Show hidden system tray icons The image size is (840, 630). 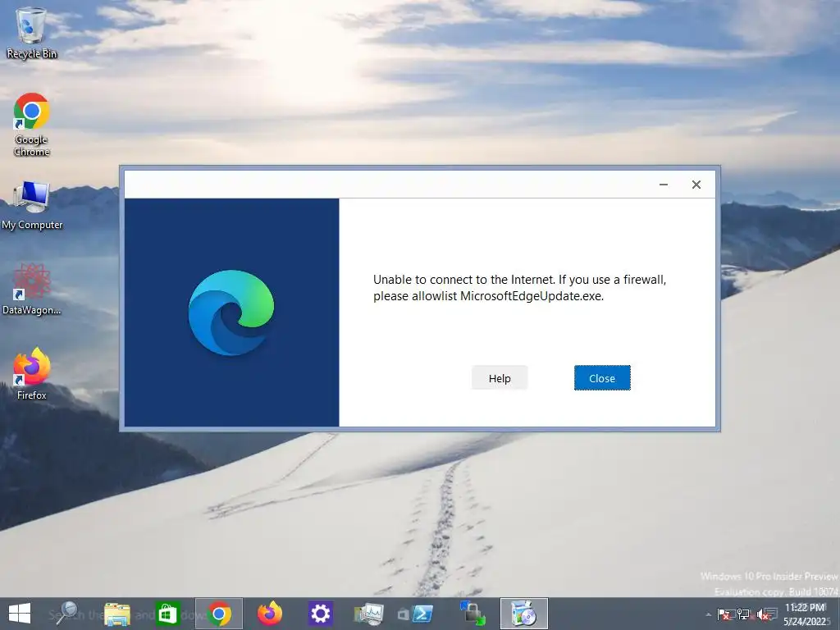(x=708, y=614)
